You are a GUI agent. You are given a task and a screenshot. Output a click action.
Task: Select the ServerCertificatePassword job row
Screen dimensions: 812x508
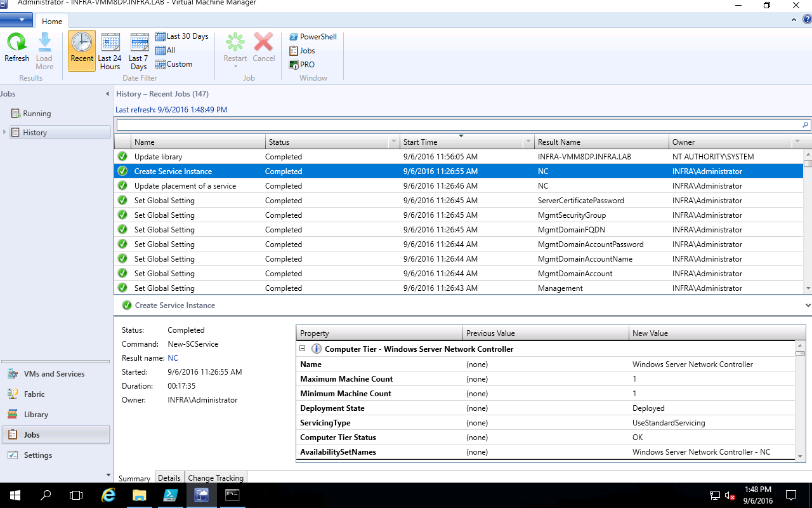click(458, 201)
